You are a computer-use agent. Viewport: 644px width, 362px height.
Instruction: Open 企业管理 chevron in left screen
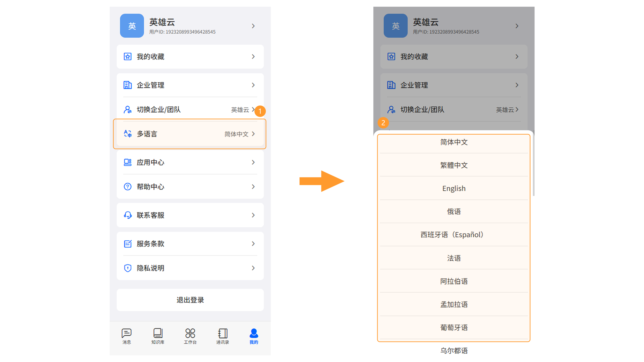coord(253,85)
